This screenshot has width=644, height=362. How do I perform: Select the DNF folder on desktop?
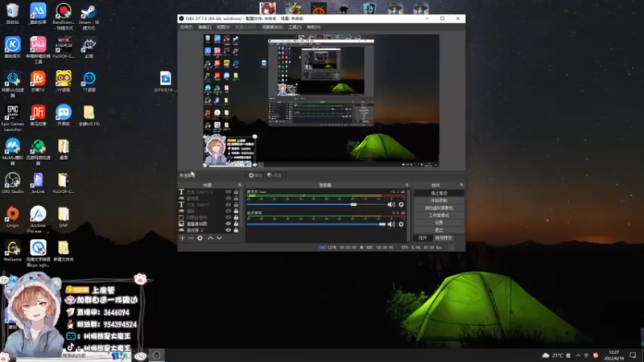click(x=64, y=216)
